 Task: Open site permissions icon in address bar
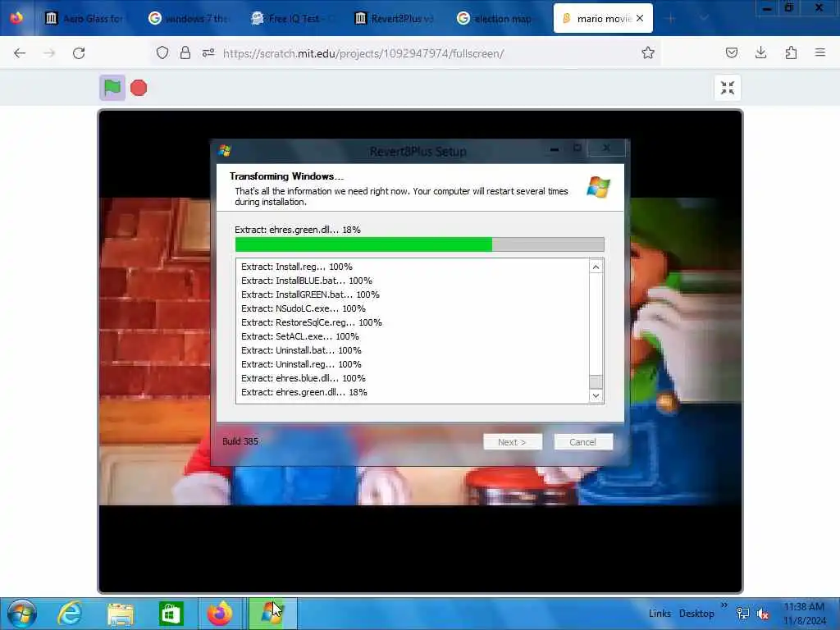tap(208, 53)
